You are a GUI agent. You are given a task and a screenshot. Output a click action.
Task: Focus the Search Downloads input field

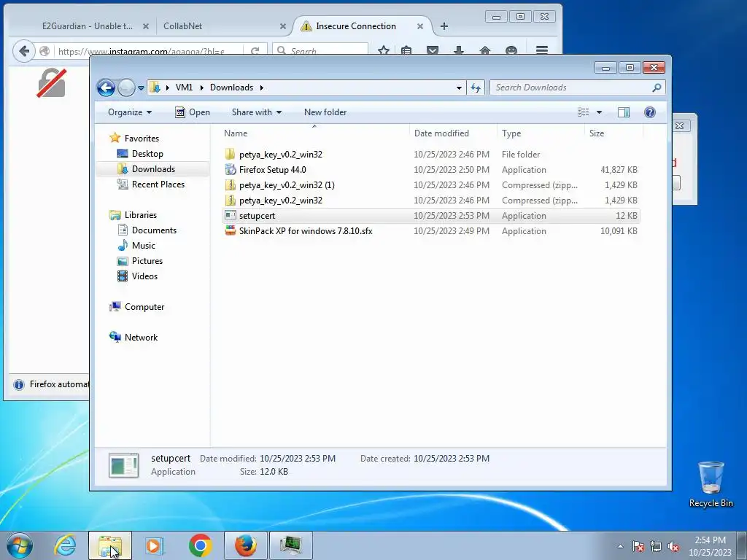pyautogui.click(x=571, y=87)
